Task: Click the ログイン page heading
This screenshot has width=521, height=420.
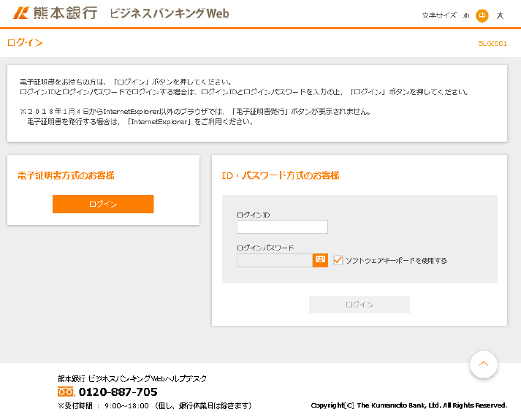Action: [25, 42]
